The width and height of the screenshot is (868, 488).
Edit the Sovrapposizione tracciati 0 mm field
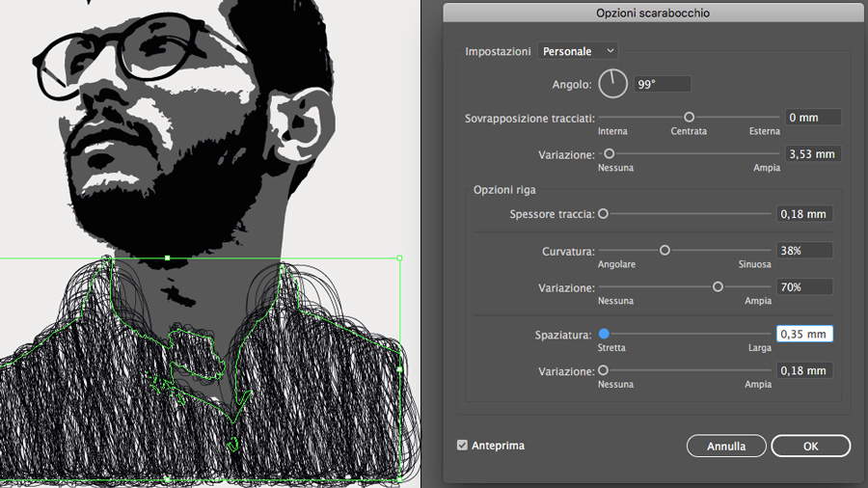(x=813, y=118)
